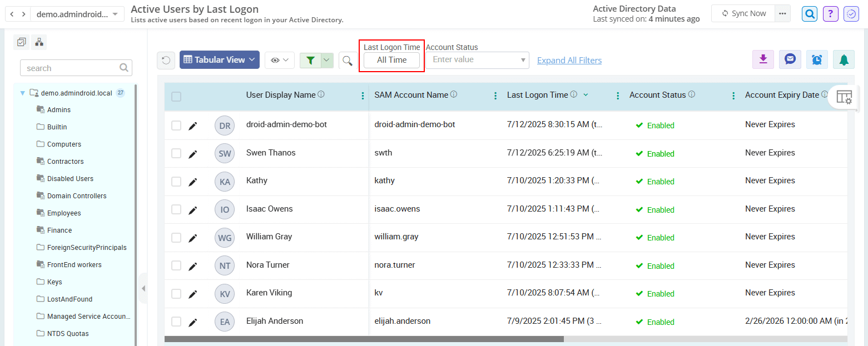Open the Employees container in the sidebar
The image size is (868, 346).
point(65,213)
